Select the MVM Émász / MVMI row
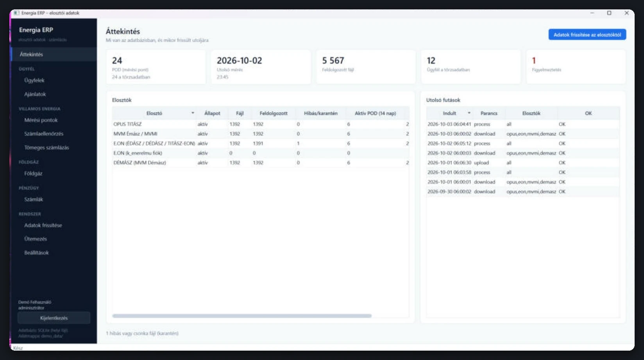Viewport: 644px width, 360px height. pyautogui.click(x=261, y=134)
